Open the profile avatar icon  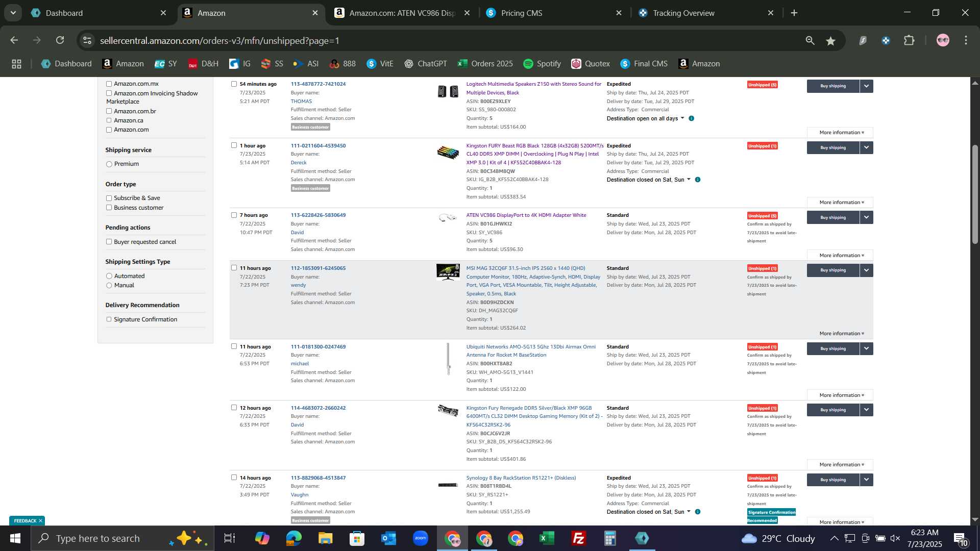943,40
